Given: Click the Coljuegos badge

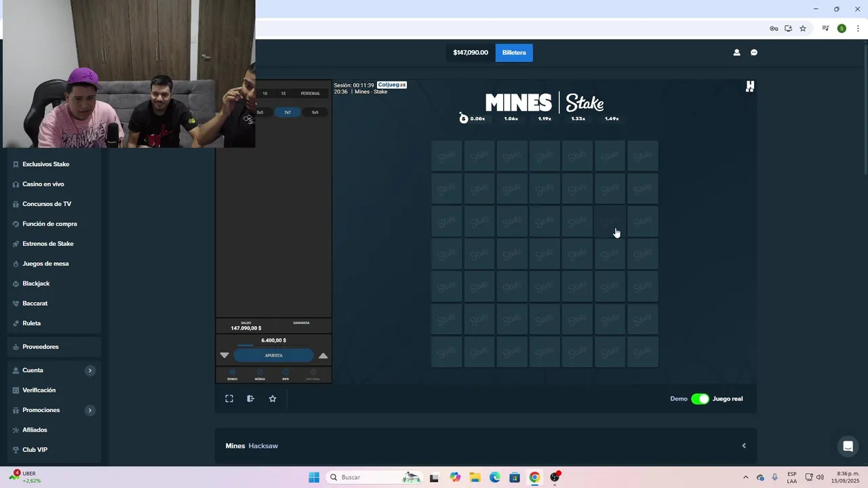Looking at the screenshot, I should tap(392, 85).
